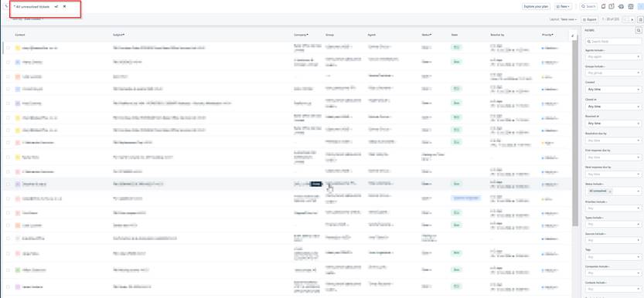Open the Freddy assistant icon in top bar
This screenshot has width=644, height=298.
[x=621, y=6]
